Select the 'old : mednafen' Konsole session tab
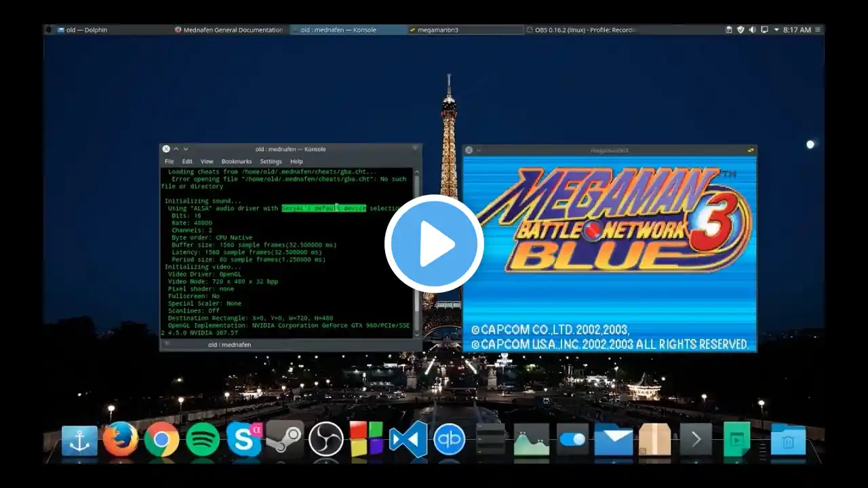Screen dimensions: 868x488 229,345
